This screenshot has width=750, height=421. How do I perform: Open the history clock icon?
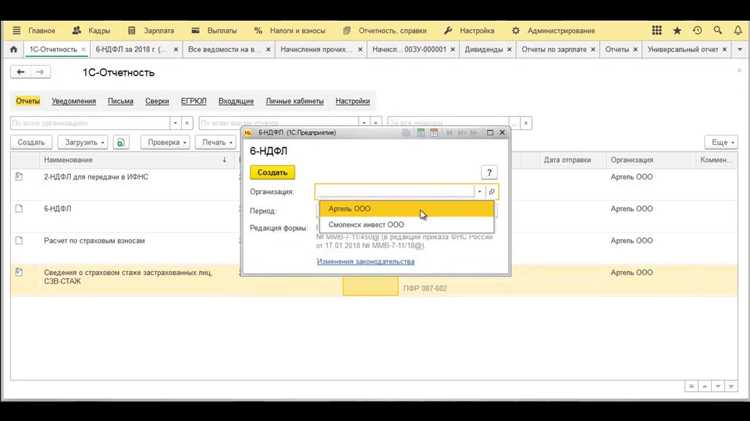tap(697, 31)
